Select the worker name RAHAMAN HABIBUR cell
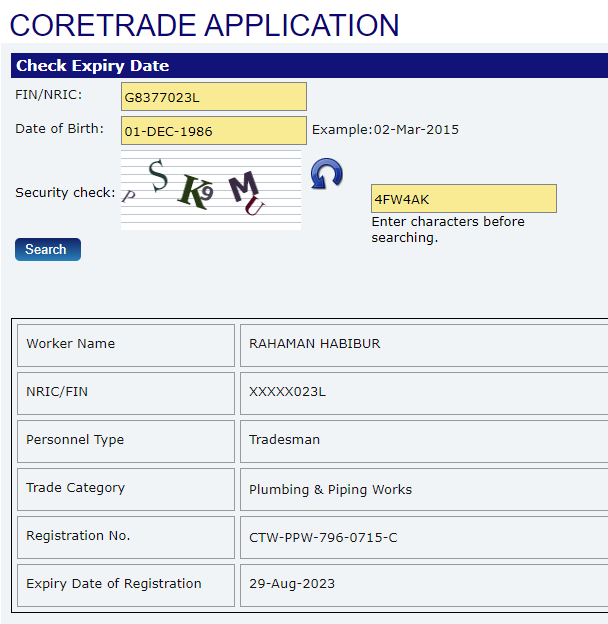This screenshot has height=624, width=608. click(314, 344)
